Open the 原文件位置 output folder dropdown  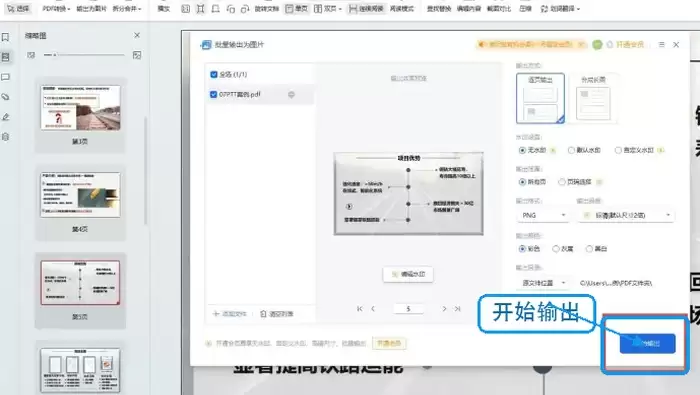pos(543,283)
